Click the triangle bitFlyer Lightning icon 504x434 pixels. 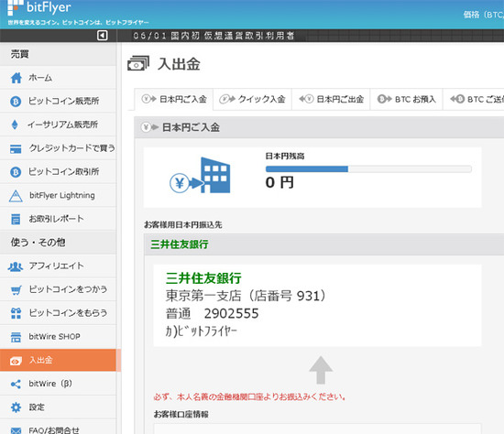click(16, 196)
